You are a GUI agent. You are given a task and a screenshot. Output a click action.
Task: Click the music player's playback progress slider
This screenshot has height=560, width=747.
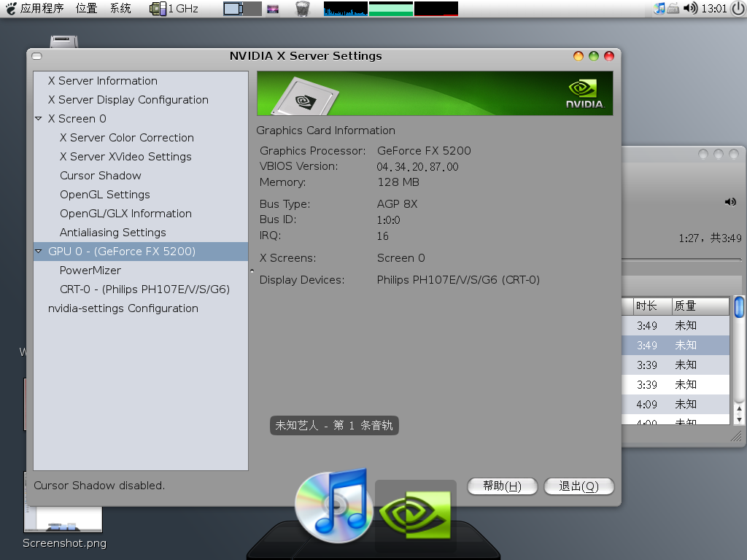point(682,260)
